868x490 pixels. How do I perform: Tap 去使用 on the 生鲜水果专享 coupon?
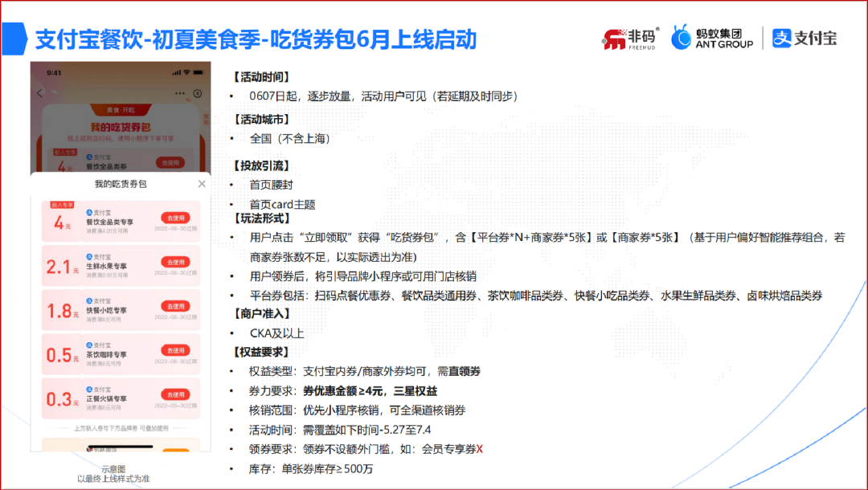coord(175,262)
